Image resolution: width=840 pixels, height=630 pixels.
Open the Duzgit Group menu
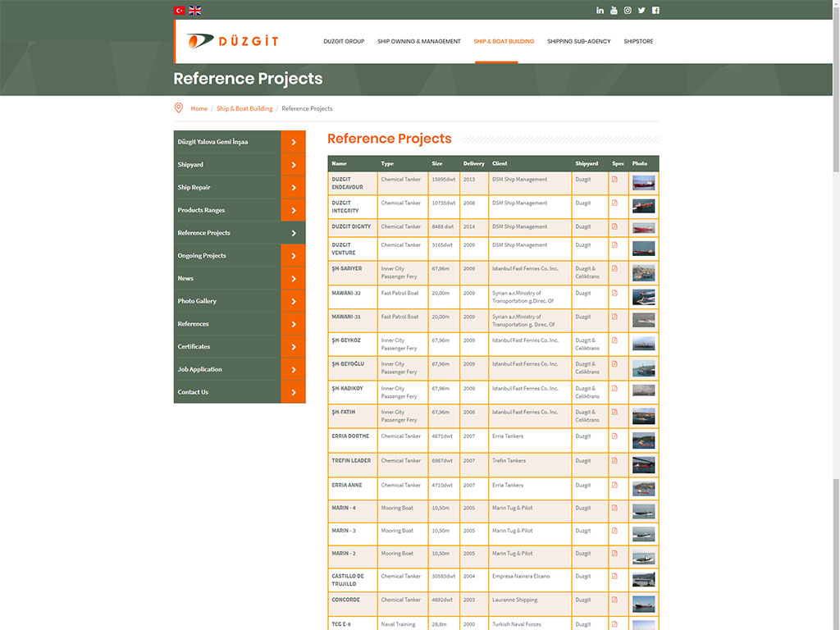coord(344,41)
